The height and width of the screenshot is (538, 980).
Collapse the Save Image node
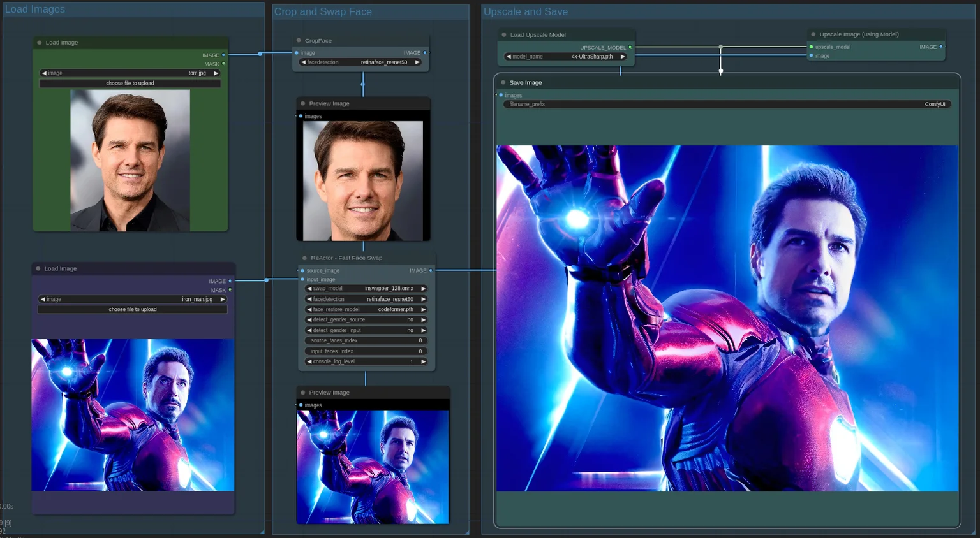tap(503, 83)
